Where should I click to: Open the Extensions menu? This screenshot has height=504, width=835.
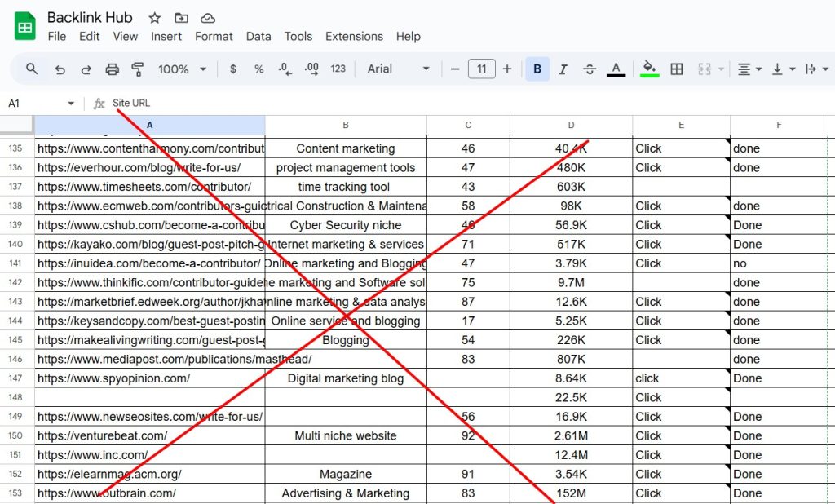354,36
